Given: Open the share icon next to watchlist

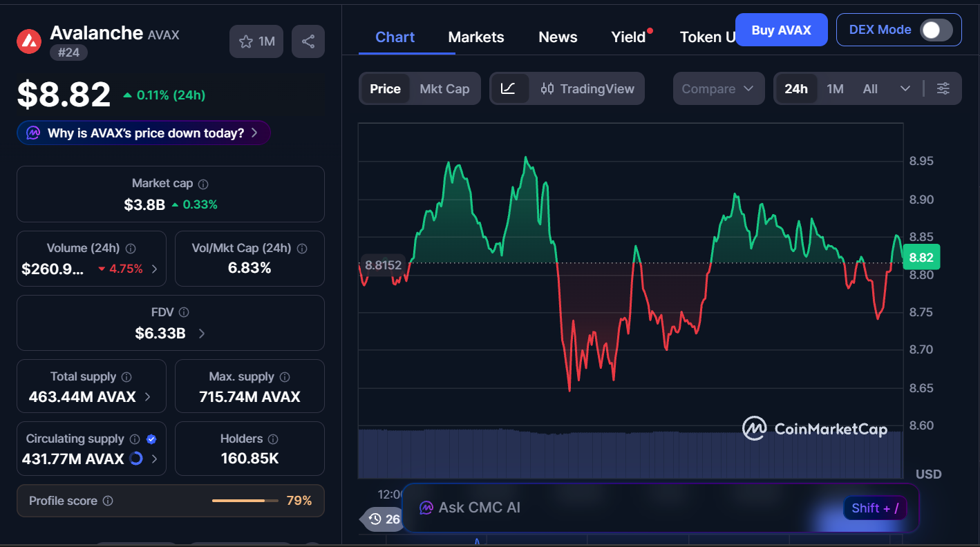Looking at the screenshot, I should (x=308, y=41).
